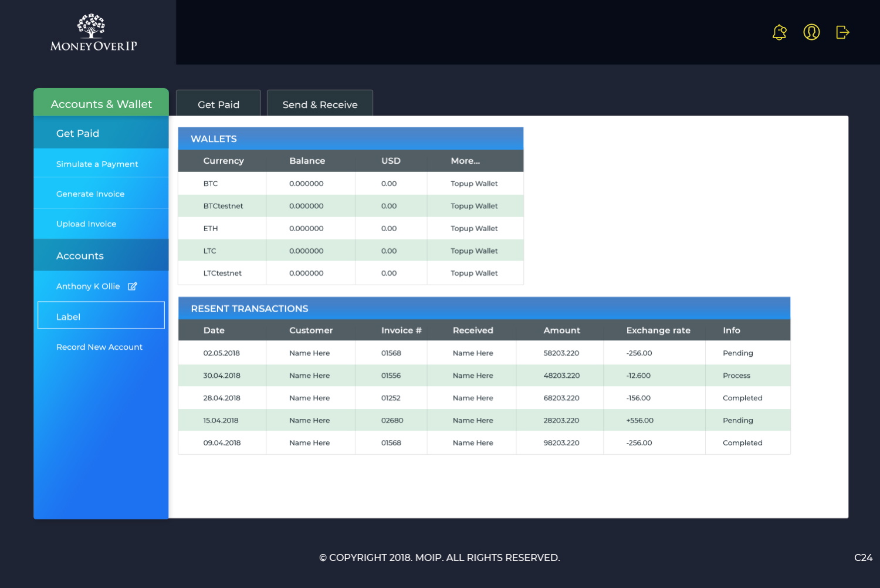Viewport: 880px width, 588px height.
Task: Click the Exchange rate column header
Action: point(658,330)
